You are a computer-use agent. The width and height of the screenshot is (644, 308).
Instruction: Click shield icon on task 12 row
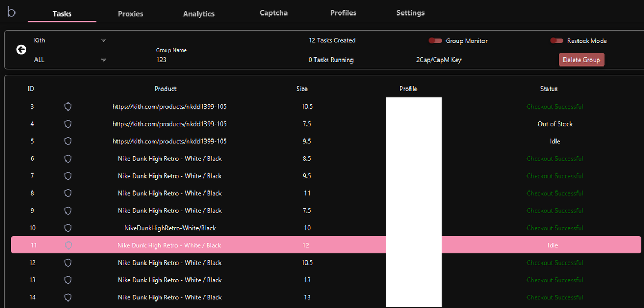68,263
